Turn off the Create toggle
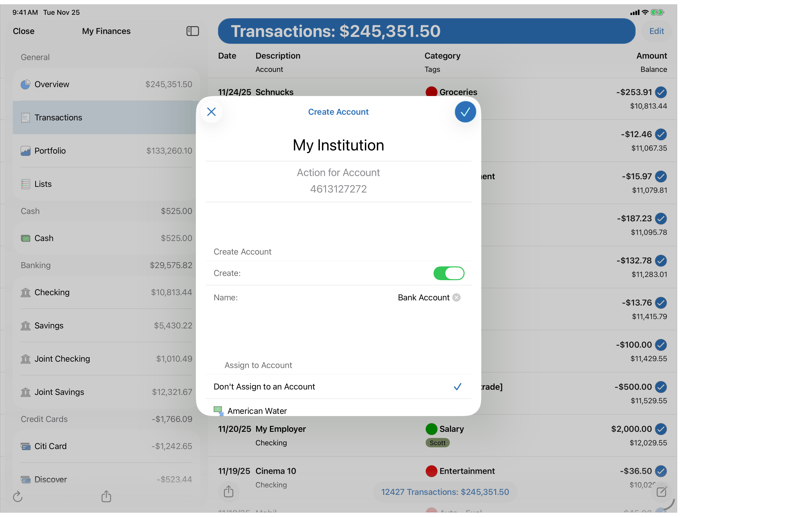812x517 pixels. (449, 273)
